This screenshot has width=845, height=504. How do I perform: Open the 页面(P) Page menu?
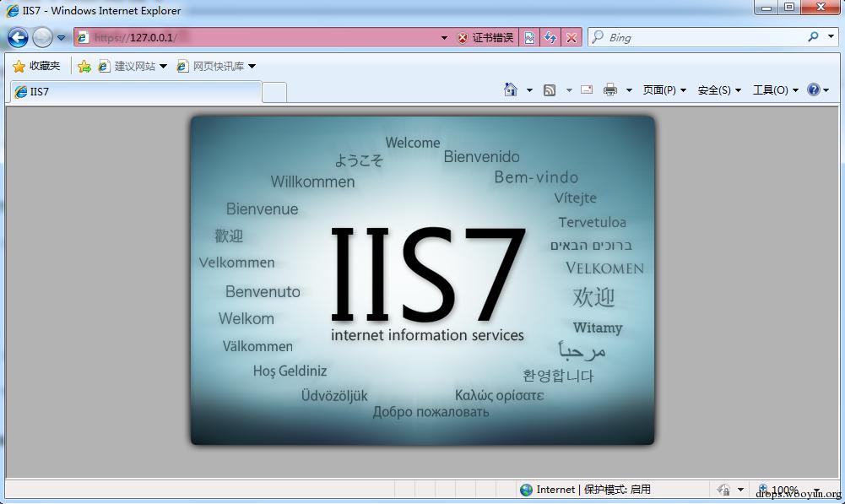coord(664,90)
